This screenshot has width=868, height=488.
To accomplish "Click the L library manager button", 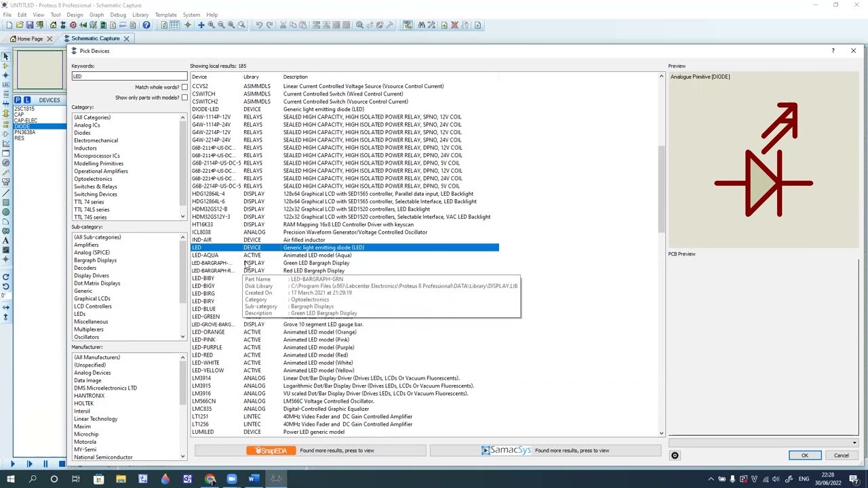I will 27,100.
